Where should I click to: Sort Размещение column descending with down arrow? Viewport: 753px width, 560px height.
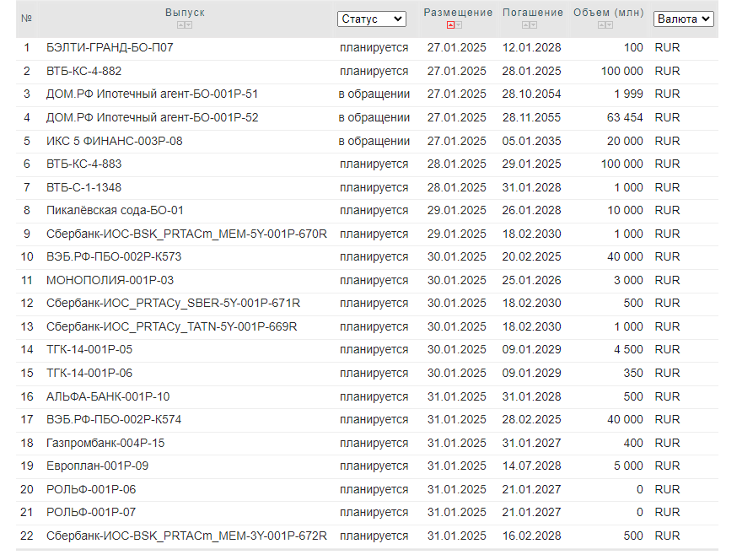pos(459,25)
